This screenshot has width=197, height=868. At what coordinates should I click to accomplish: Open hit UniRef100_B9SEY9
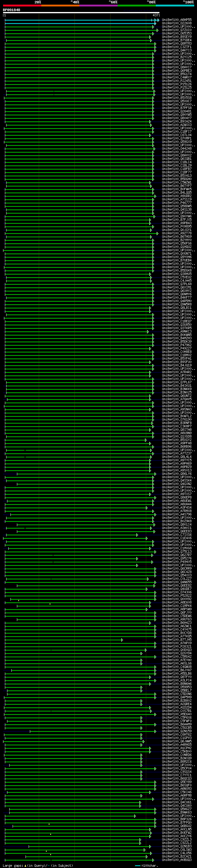[177, 37]
